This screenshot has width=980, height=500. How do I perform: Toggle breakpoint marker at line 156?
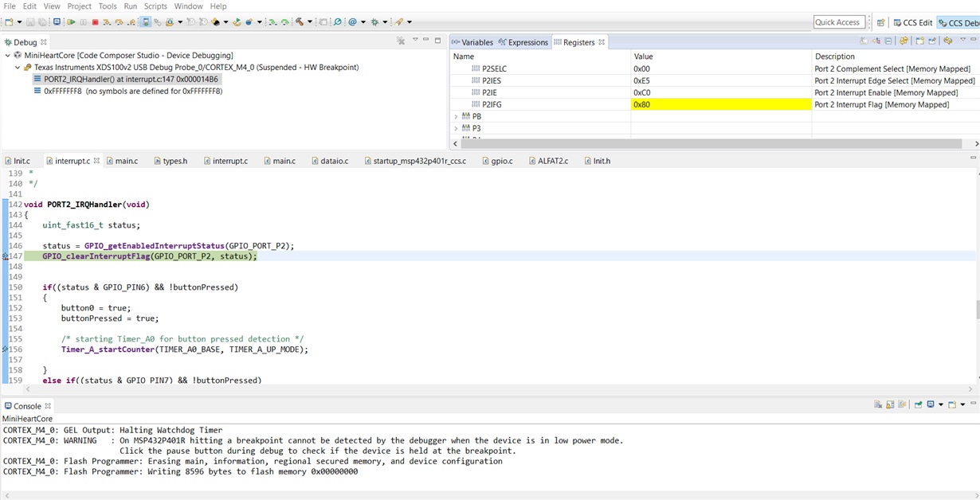click(6, 350)
